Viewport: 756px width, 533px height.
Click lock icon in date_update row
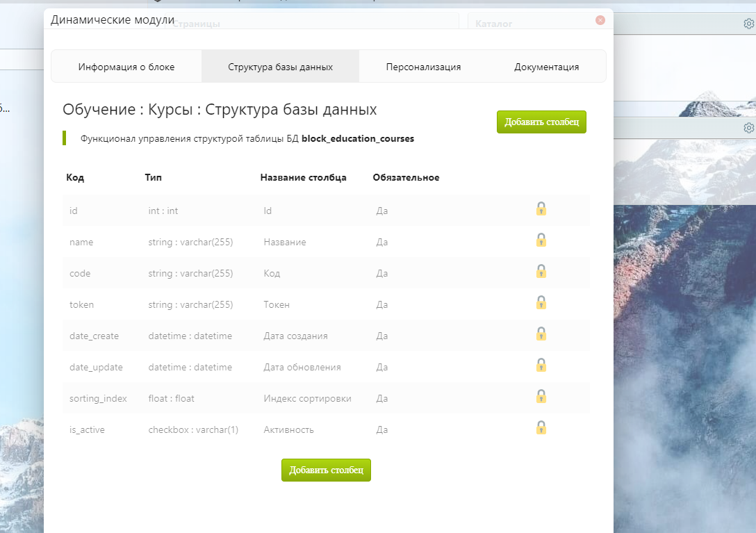(541, 366)
